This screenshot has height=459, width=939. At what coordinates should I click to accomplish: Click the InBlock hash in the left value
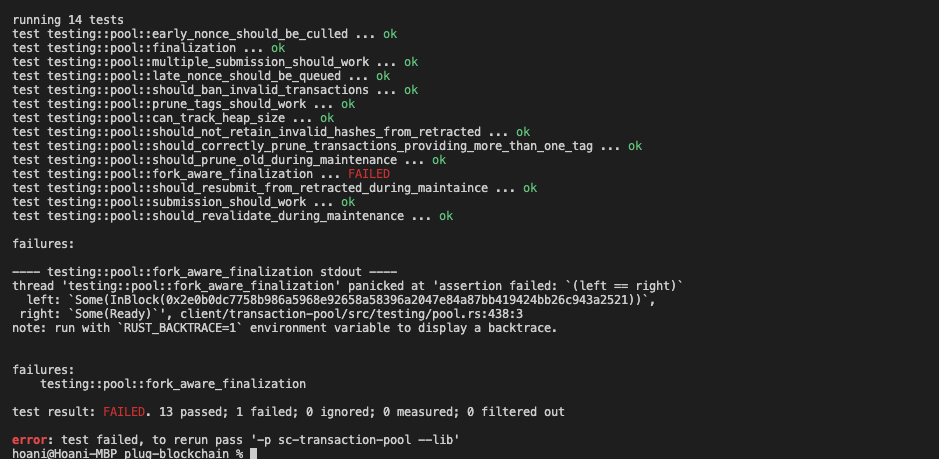[436, 300]
